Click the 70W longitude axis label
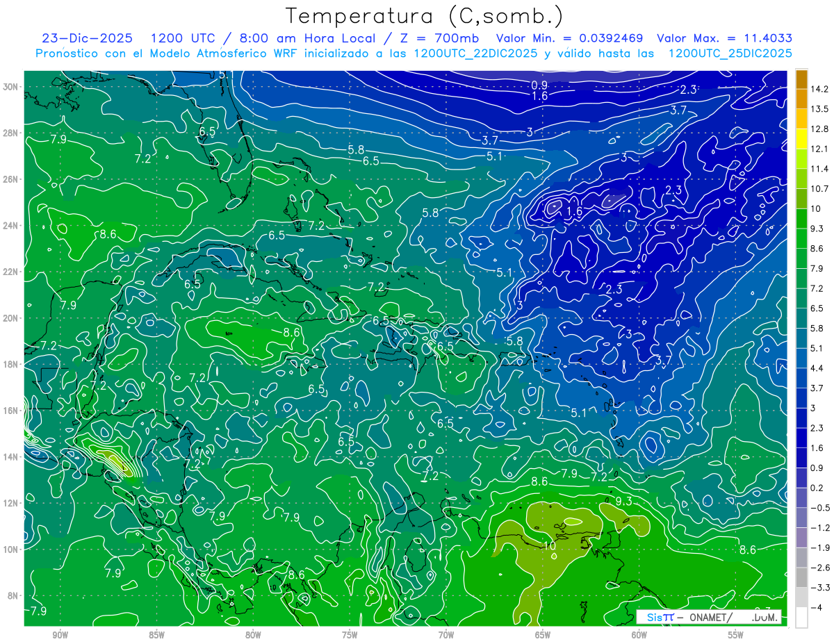Viewport: 834px width, 644px height. pyautogui.click(x=446, y=636)
